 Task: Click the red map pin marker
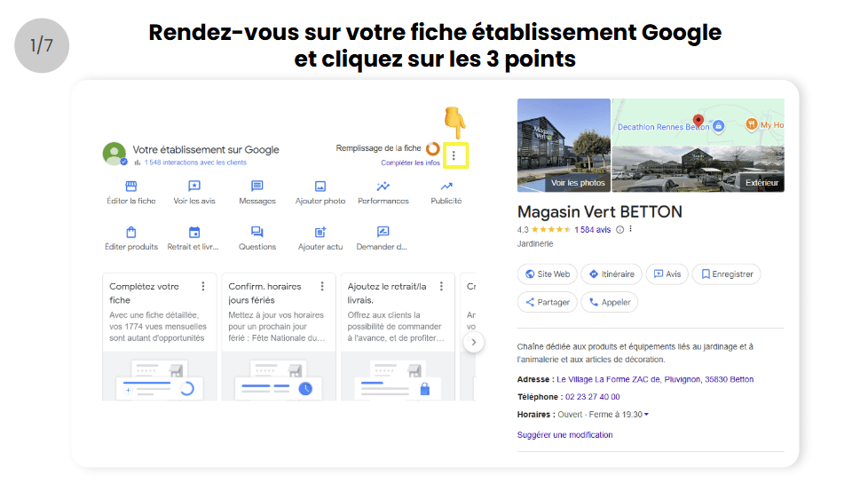[x=698, y=121]
